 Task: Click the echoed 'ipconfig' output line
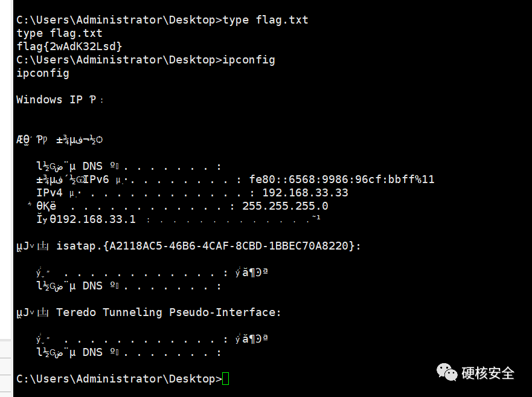point(43,73)
